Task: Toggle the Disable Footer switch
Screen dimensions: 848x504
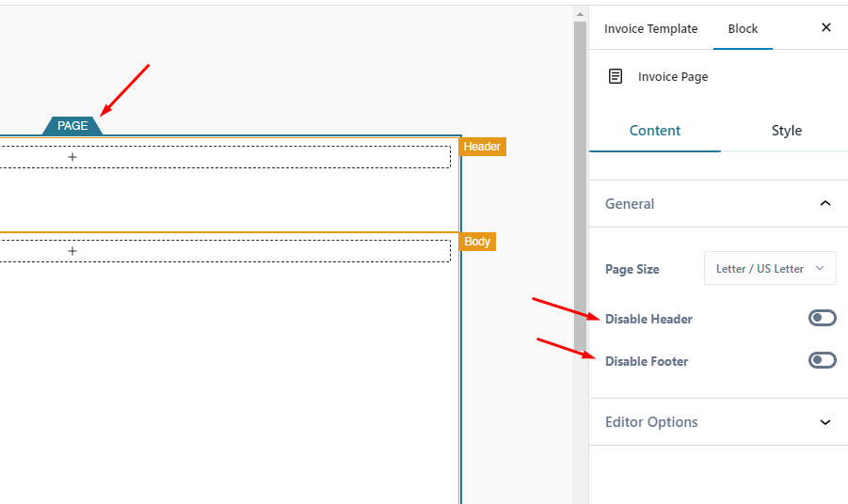Action: tap(822, 360)
